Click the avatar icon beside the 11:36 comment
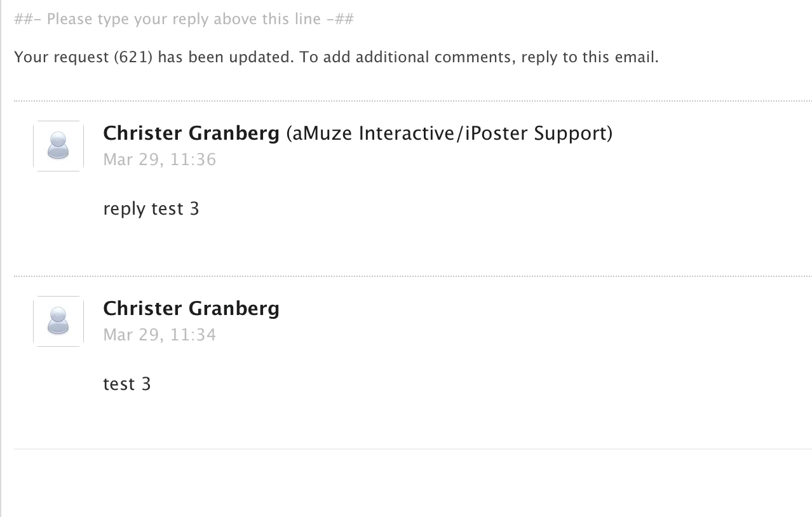 (58, 146)
